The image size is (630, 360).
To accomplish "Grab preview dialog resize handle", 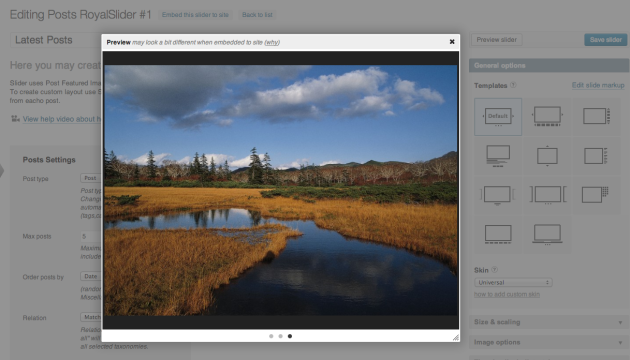I will pos(456,338).
